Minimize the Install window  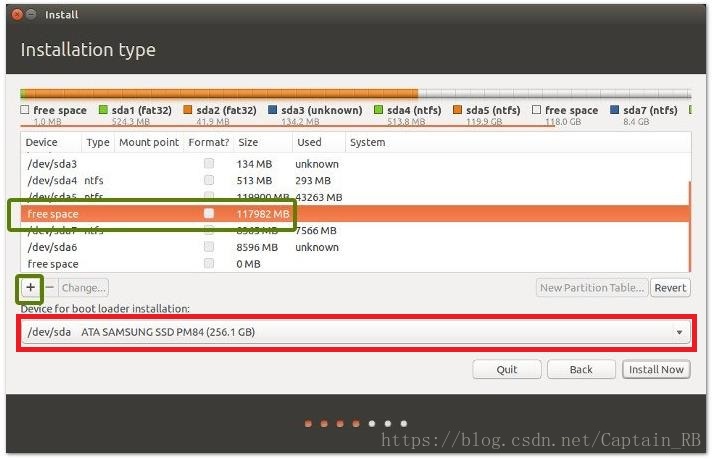[31, 15]
